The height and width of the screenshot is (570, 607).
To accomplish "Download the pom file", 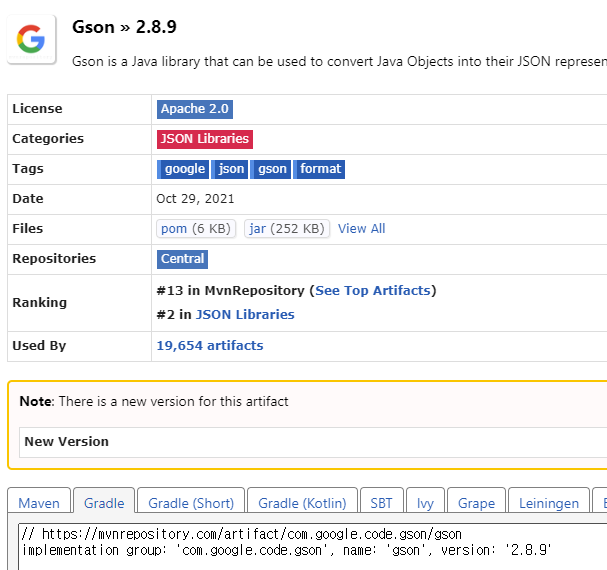I will coord(196,228).
